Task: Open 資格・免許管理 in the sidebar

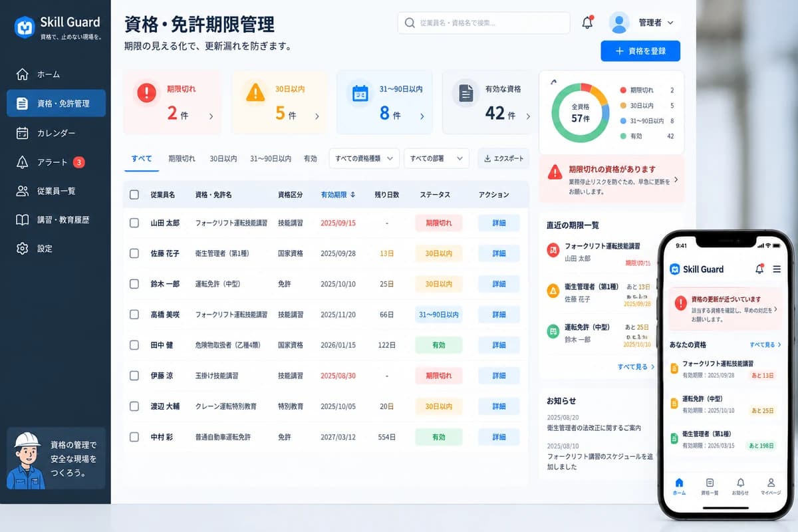Action: (x=57, y=103)
